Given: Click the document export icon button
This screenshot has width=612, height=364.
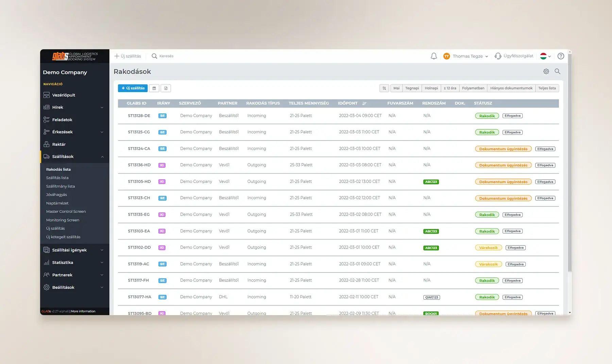Looking at the screenshot, I should 166,88.
